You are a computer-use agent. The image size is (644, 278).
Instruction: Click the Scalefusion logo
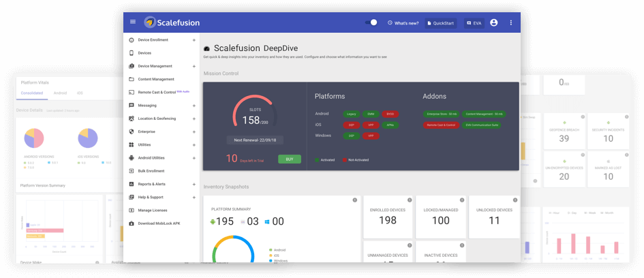172,22
